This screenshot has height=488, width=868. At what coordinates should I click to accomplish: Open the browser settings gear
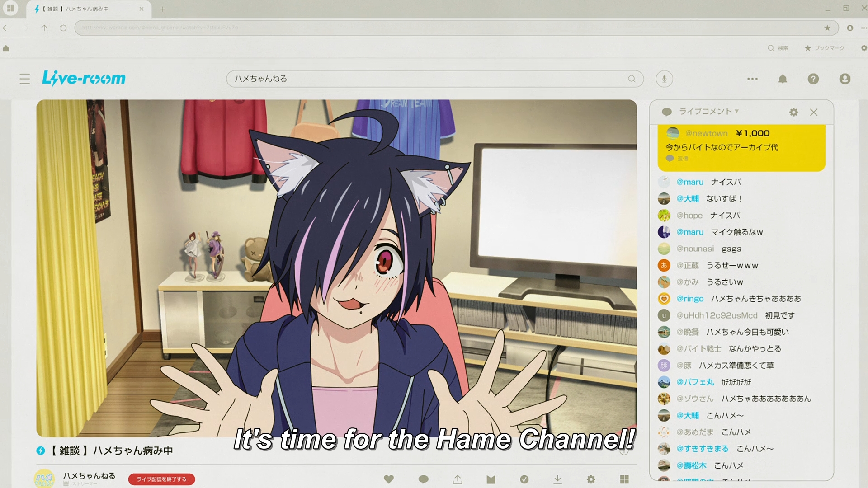point(864,48)
